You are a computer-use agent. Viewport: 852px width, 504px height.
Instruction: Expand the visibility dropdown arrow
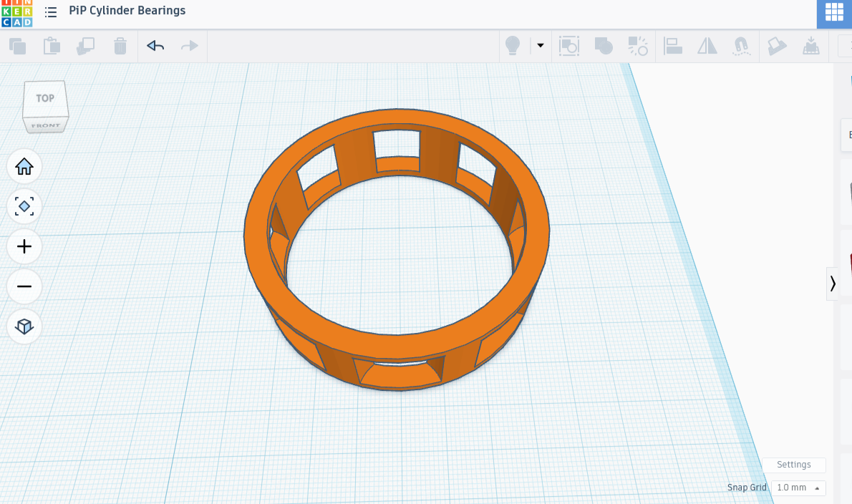540,46
